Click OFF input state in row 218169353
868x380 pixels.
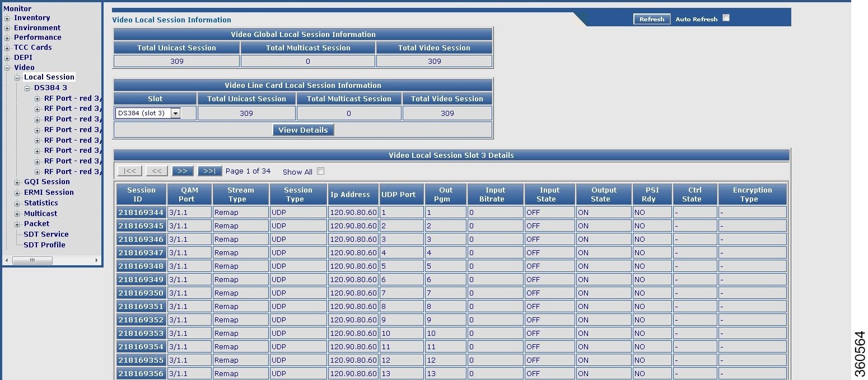point(549,334)
